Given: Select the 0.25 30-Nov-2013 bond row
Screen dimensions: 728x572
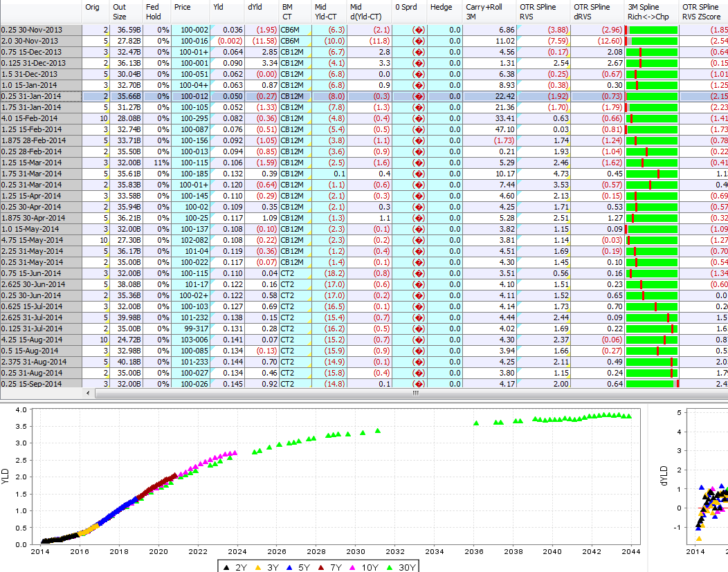Looking at the screenshot, I should pos(42,30).
